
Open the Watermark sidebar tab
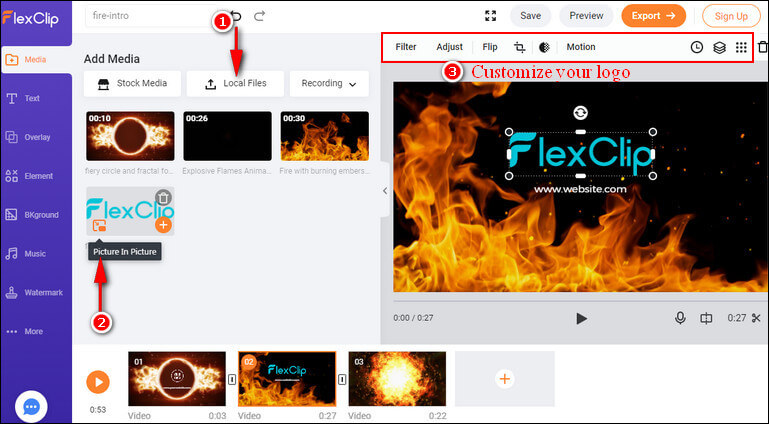click(35, 293)
